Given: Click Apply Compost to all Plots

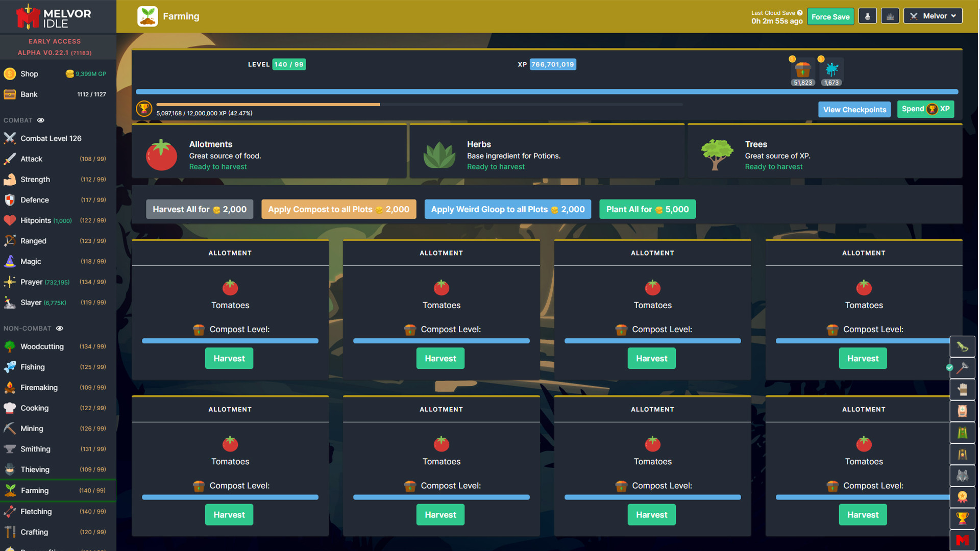Looking at the screenshot, I should click(x=338, y=209).
